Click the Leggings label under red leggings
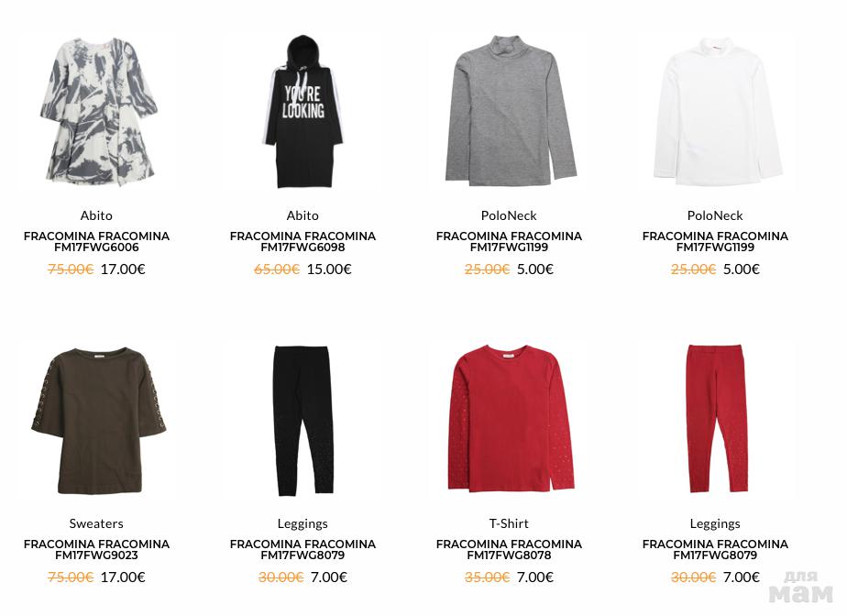Screen dimensions: 847x616 pos(715,523)
